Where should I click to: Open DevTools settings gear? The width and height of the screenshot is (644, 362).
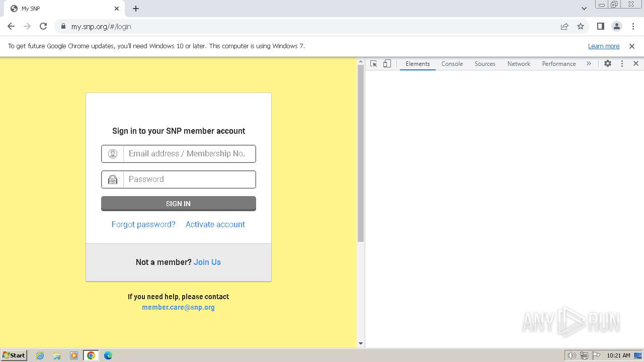coord(608,64)
